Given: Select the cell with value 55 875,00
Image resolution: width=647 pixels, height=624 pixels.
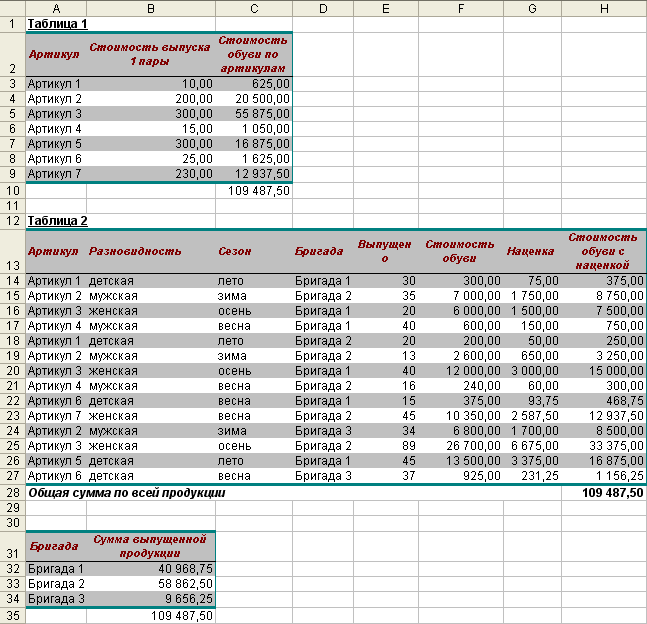Looking at the screenshot, I should click(x=254, y=113).
